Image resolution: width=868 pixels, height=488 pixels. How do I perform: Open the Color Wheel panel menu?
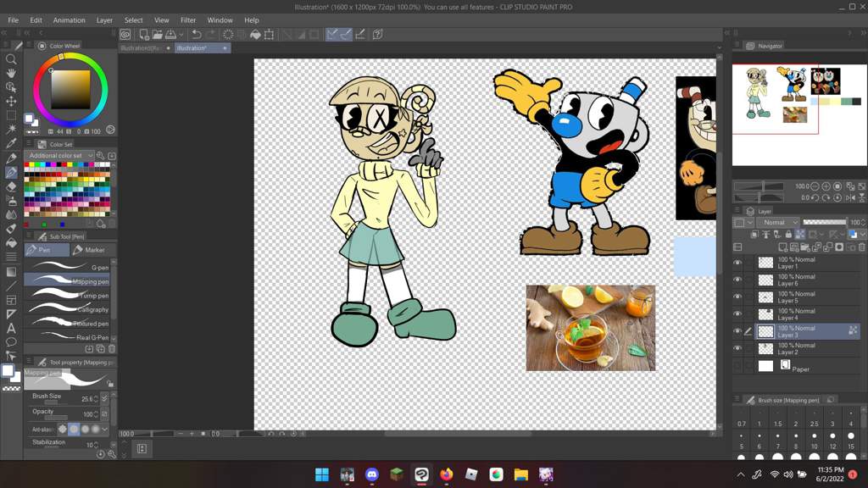pyautogui.click(x=29, y=46)
